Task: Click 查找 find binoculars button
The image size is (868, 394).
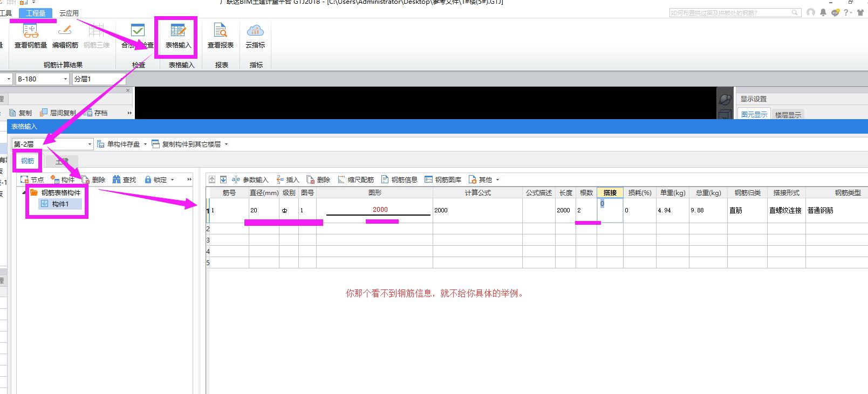Action: (124, 179)
